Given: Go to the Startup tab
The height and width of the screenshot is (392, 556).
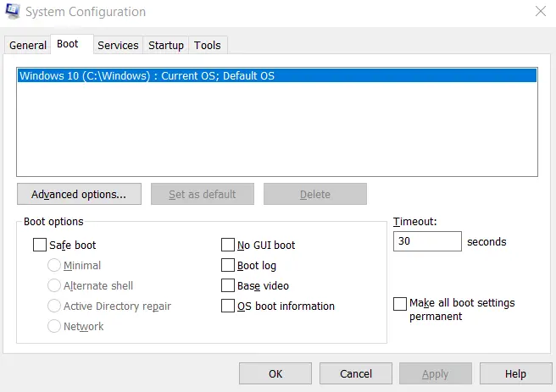Looking at the screenshot, I should coord(165,45).
